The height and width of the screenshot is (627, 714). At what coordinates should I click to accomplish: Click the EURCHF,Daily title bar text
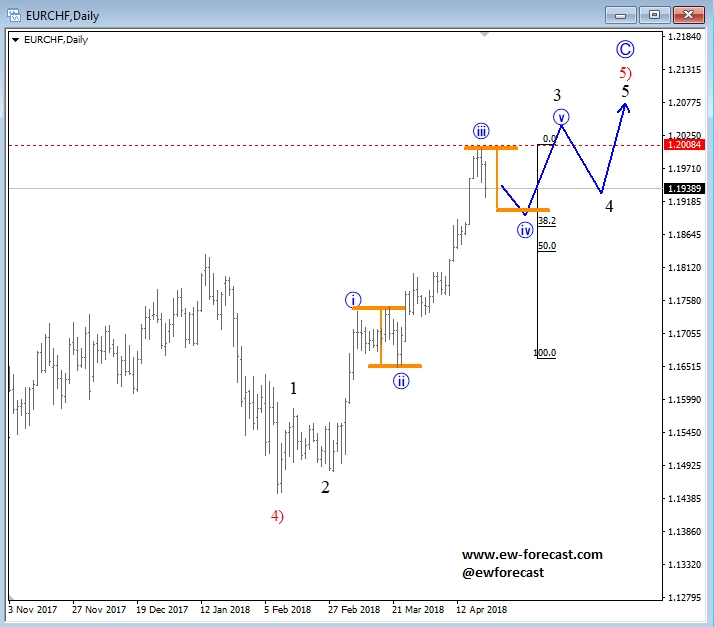62,16
